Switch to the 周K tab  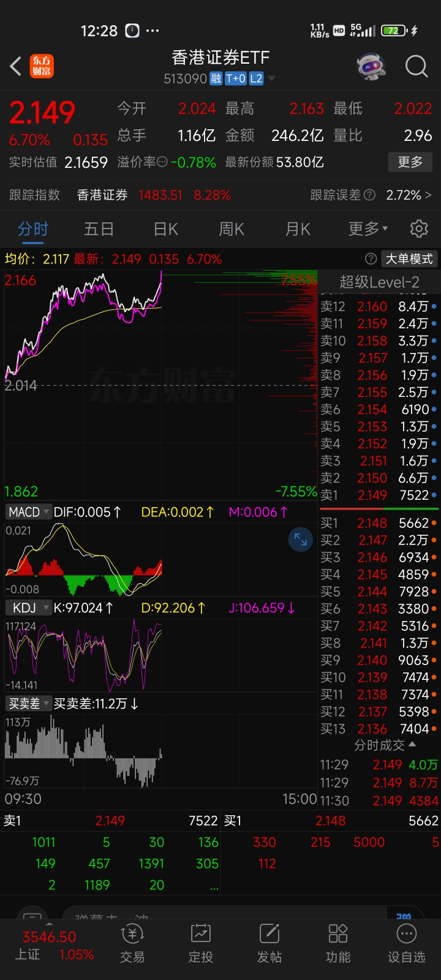pos(232,228)
